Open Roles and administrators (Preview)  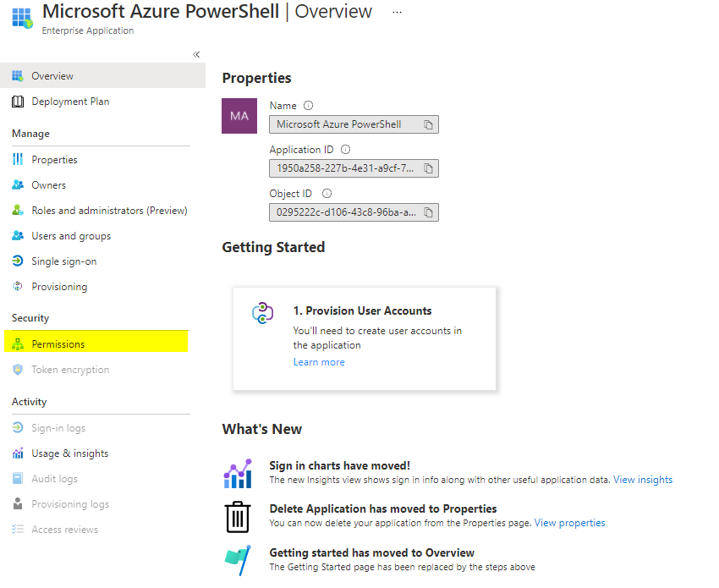click(x=109, y=211)
